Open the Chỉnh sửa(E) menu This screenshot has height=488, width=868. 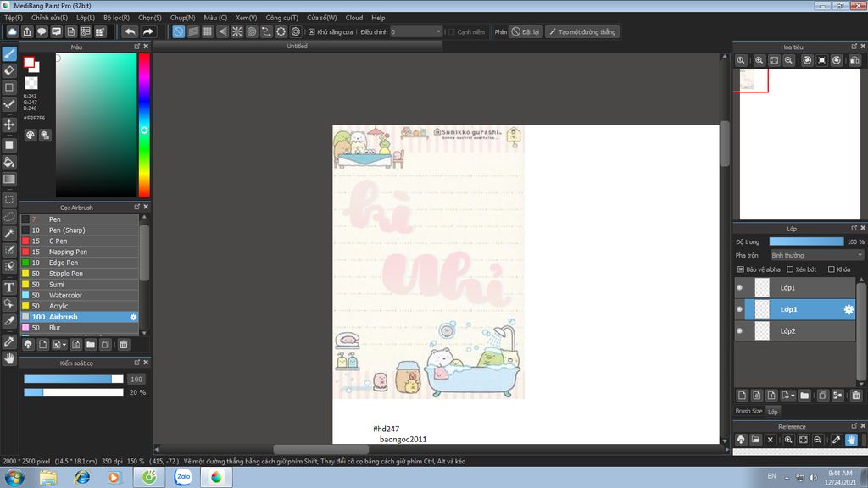[x=49, y=18]
